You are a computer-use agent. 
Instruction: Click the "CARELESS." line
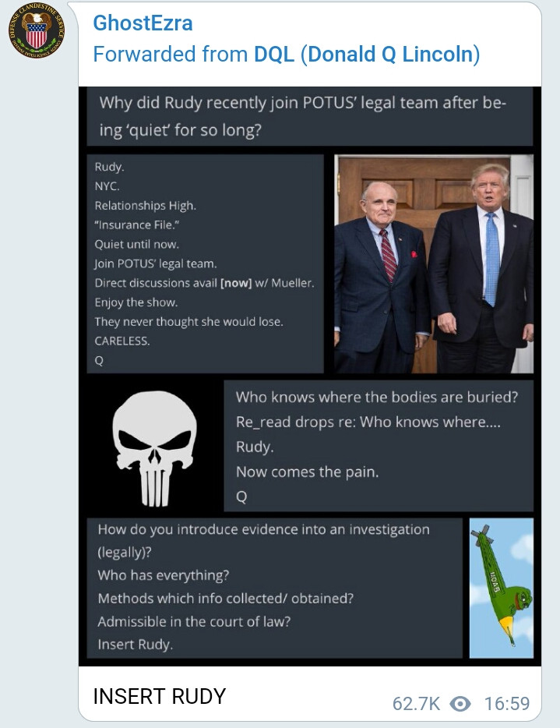point(122,341)
